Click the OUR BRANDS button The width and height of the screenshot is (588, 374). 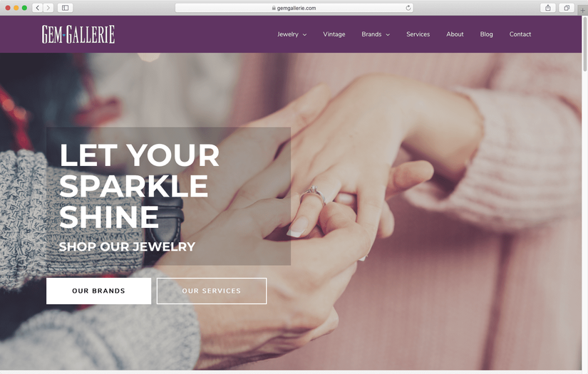coord(98,291)
